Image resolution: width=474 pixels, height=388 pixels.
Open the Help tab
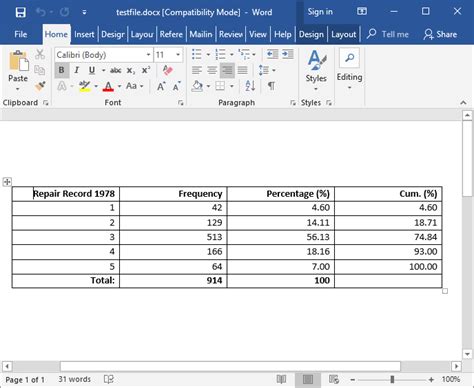point(283,34)
